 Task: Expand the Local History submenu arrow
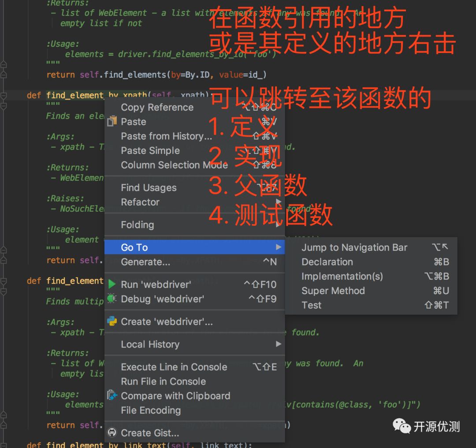click(279, 344)
